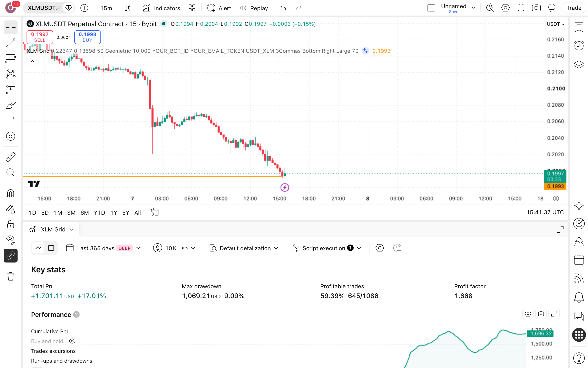Open the emoji icons tool
Screen dimensions: 588x368
point(10,136)
